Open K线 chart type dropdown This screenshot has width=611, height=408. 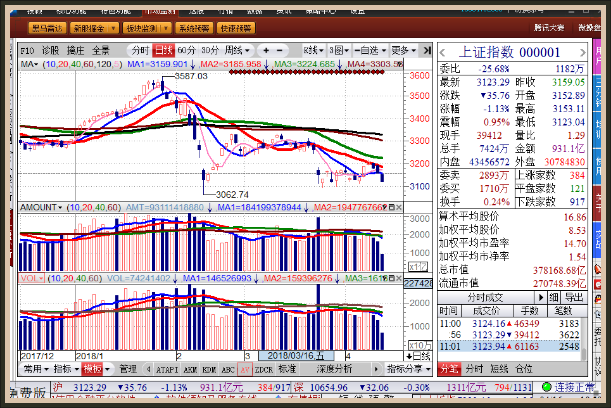point(314,50)
